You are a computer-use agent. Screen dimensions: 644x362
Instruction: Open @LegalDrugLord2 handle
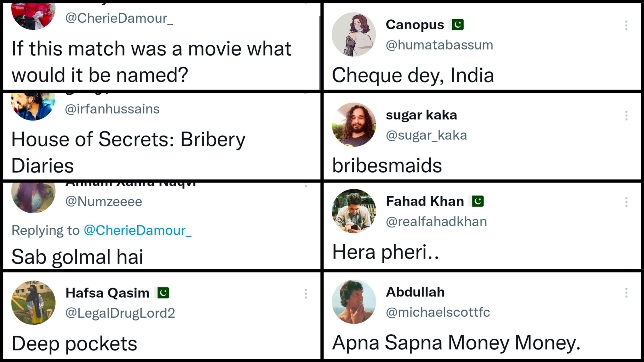[120, 313]
